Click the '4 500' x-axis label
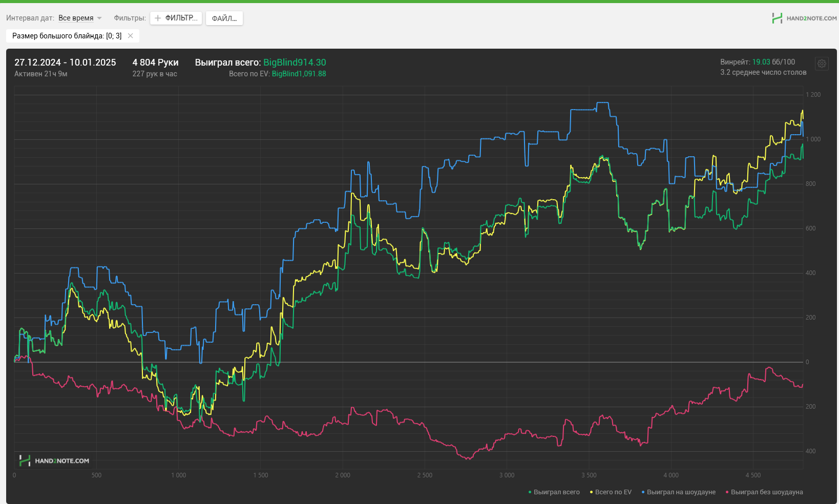 coord(753,475)
